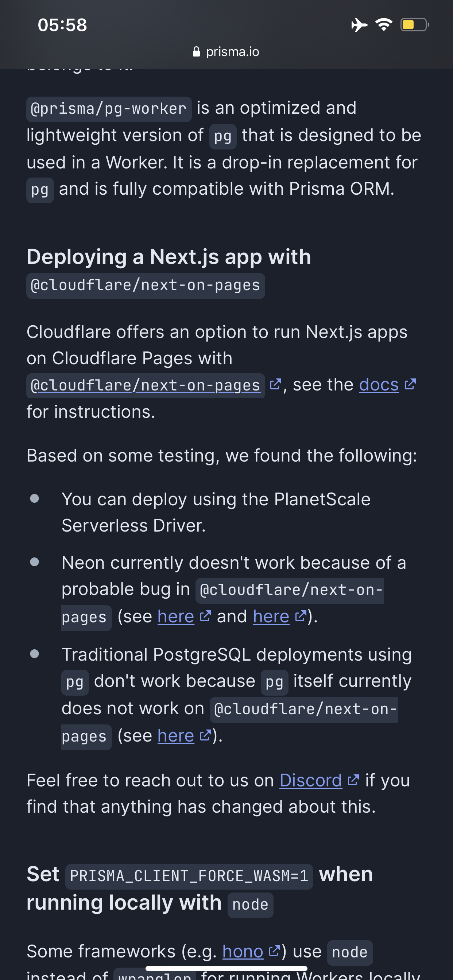
Task: Click the external link icon beside hono
Action: coord(275,952)
